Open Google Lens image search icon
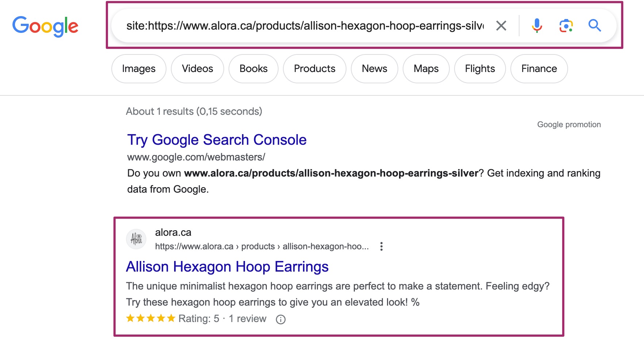Viewport: 644px width, 348px height. (566, 26)
